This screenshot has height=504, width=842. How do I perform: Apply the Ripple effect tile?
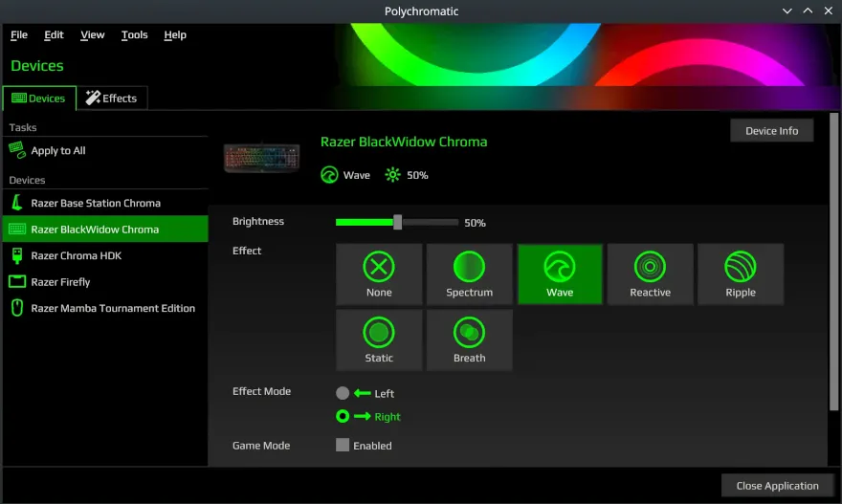(741, 274)
